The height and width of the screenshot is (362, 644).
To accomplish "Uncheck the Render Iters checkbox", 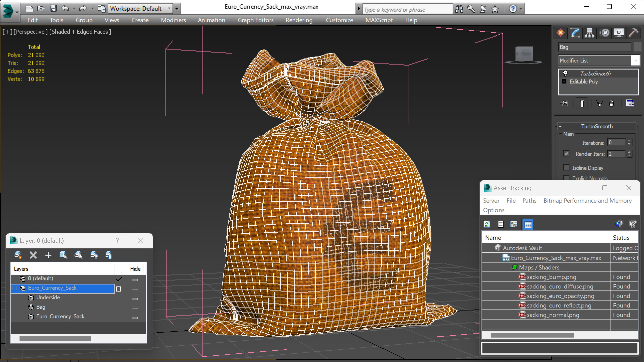I will tap(567, 154).
